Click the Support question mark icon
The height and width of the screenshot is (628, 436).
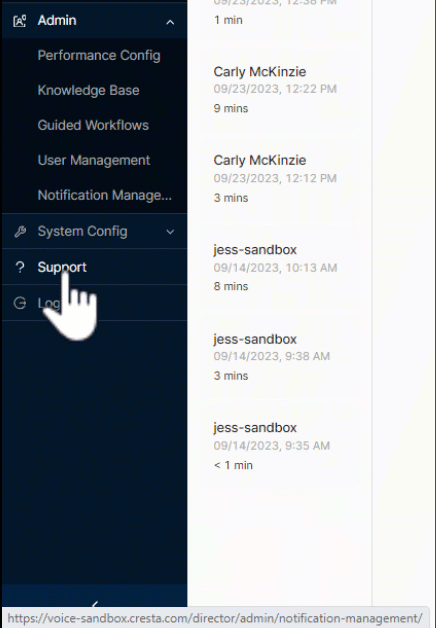pyautogui.click(x=20, y=267)
